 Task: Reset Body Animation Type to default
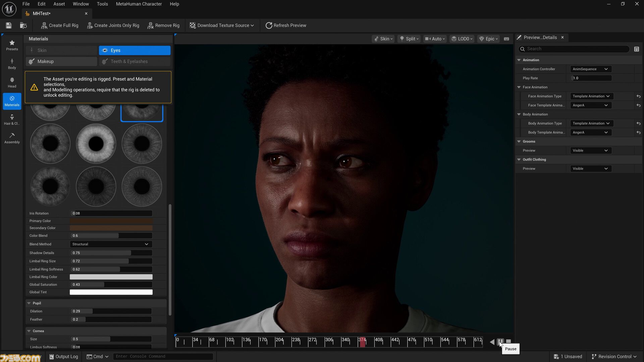pos(639,123)
